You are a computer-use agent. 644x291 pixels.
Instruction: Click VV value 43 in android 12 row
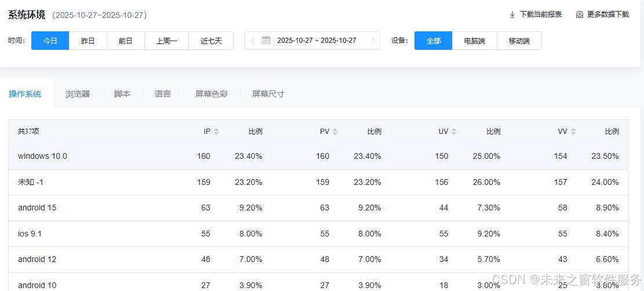[x=563, y=260]
